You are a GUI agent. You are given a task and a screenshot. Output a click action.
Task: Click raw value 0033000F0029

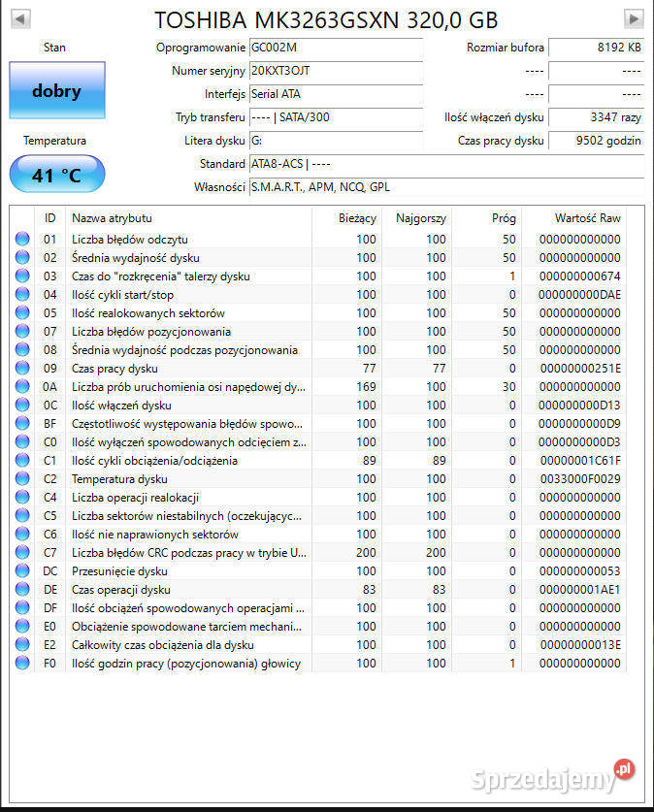pos(580,479)
